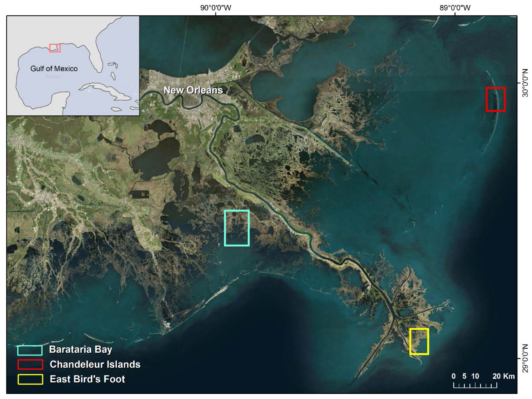This screenshot has height=399, width=532.
Task: Click the red Chandeleur Islands legend swatch
Action: (x=30, y=365)
